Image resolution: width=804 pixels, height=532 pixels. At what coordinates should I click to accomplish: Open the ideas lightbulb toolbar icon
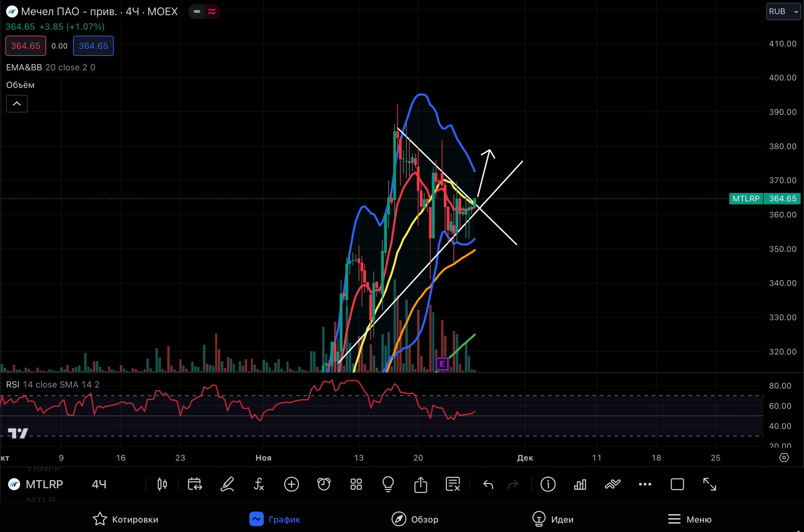click(388, 484)
